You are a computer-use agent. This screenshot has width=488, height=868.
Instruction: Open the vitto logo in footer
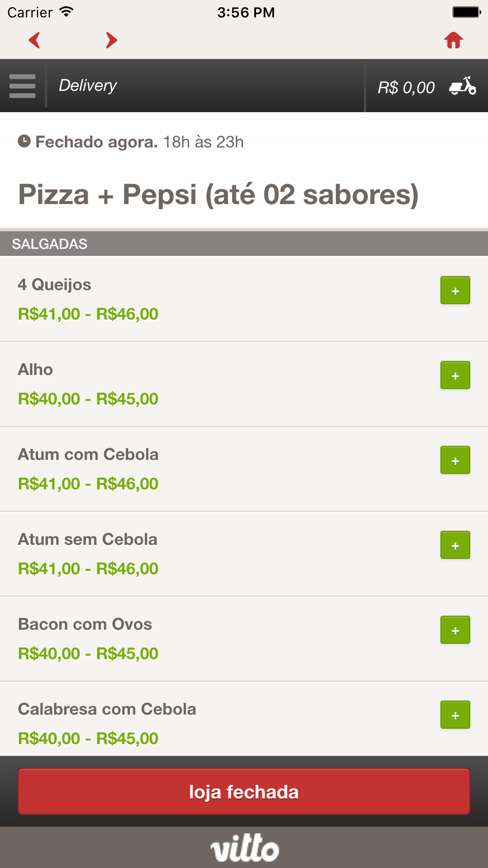[x=244, y=848]
